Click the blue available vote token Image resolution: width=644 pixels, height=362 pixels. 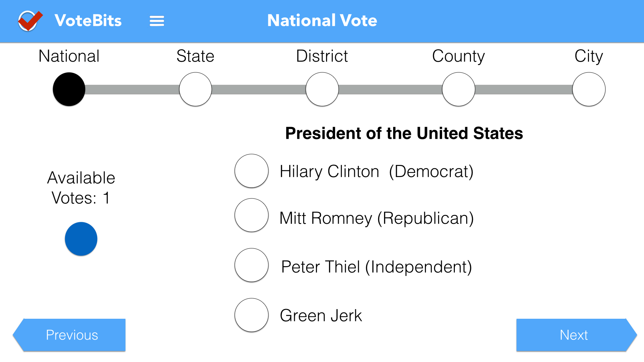pyautogui.click(x=81, y=239)
